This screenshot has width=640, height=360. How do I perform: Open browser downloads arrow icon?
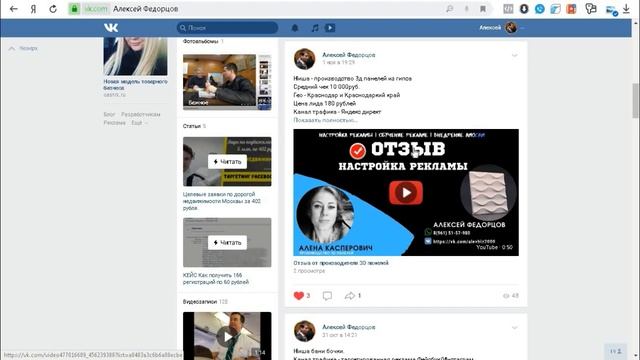(626, 9)
